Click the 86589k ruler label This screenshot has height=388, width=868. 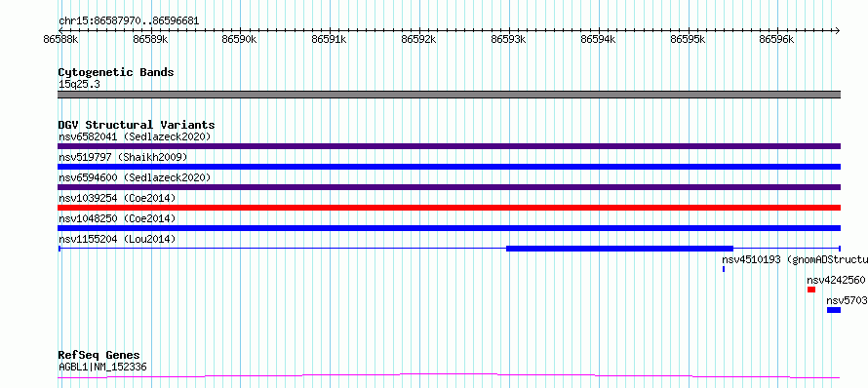[x=150, y=39]
